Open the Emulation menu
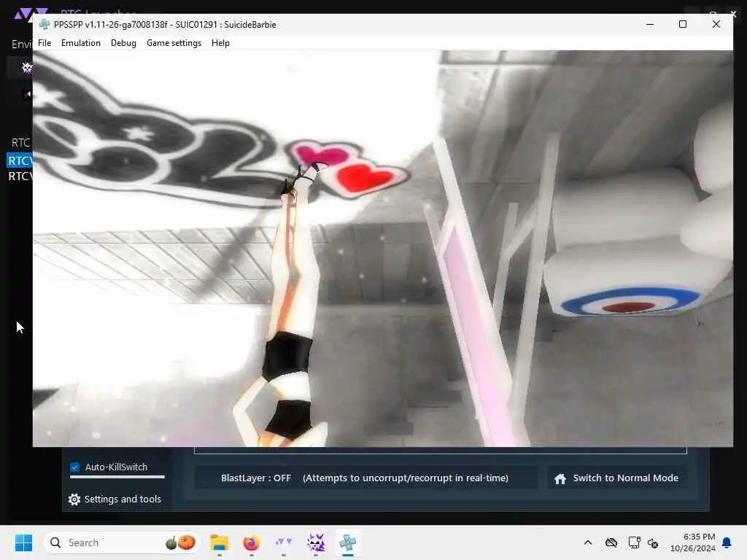This screenshot has width=747, height=560. [x=80, y=43]
